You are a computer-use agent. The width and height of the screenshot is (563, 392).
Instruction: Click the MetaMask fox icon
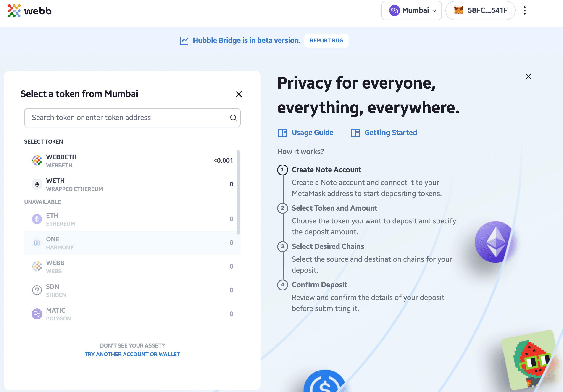[458, 10]
